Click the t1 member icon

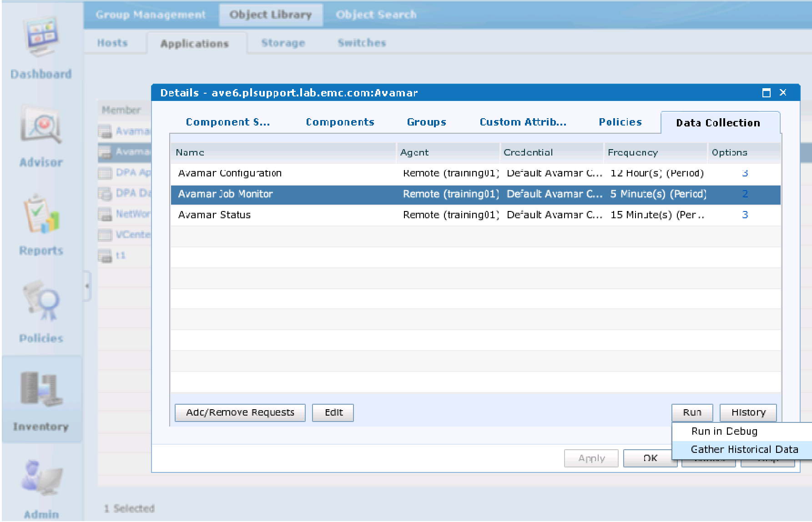pyautogui.click(x=105, y=256)
